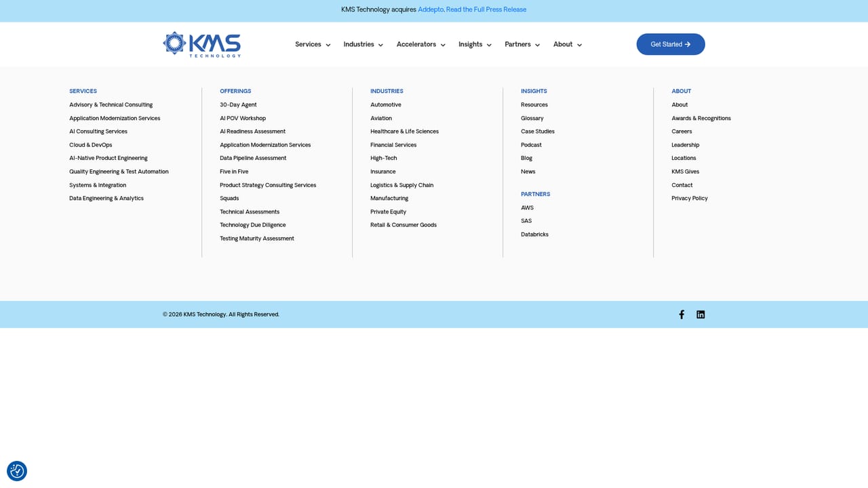Open Data Engineering & Analytics link
Viewport: 868px width, 488px height.
pos(106,199)
